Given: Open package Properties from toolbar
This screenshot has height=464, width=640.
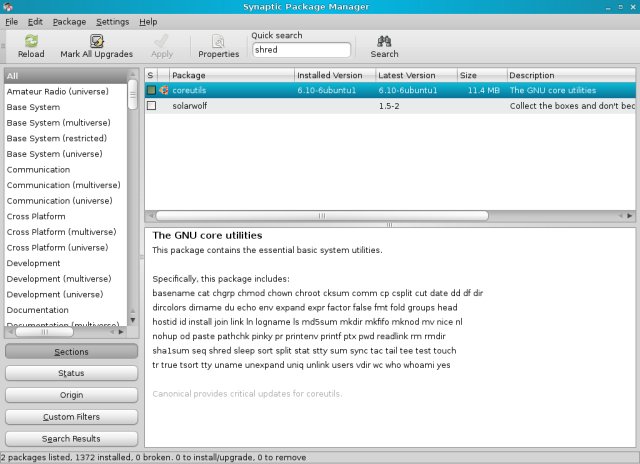Looking at the screenshot, I should pyautogui.click(x=218, y=46).
